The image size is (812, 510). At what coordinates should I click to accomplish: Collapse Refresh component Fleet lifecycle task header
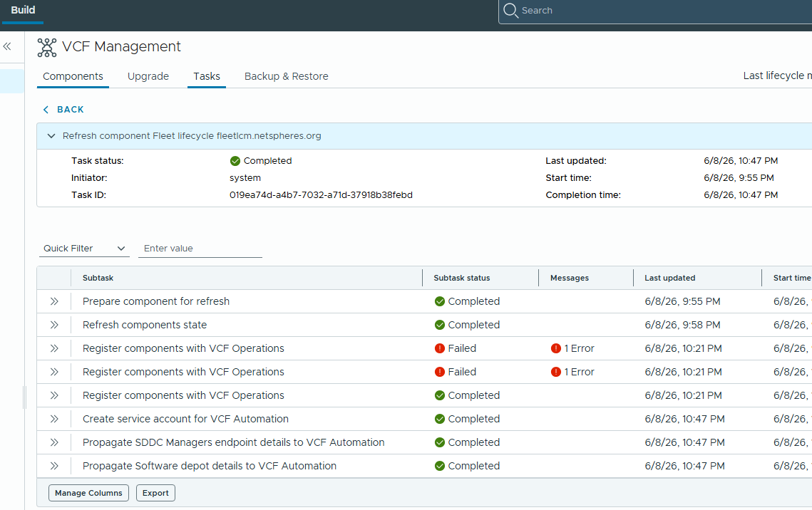(51, 136)
